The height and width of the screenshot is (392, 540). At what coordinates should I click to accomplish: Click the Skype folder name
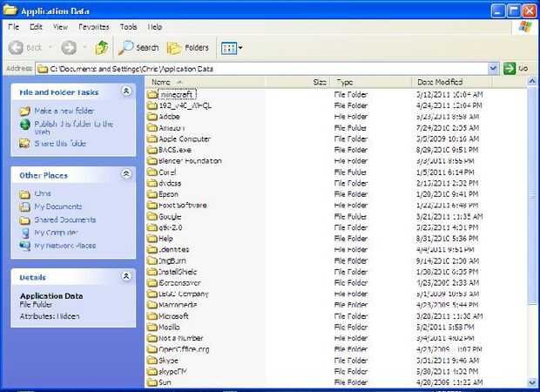click(168, 361)
